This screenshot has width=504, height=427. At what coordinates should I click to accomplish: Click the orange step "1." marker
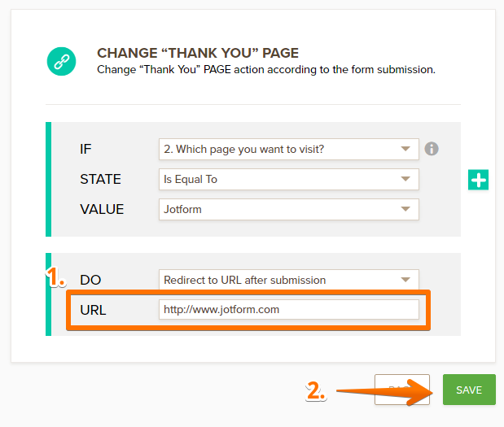55,277
